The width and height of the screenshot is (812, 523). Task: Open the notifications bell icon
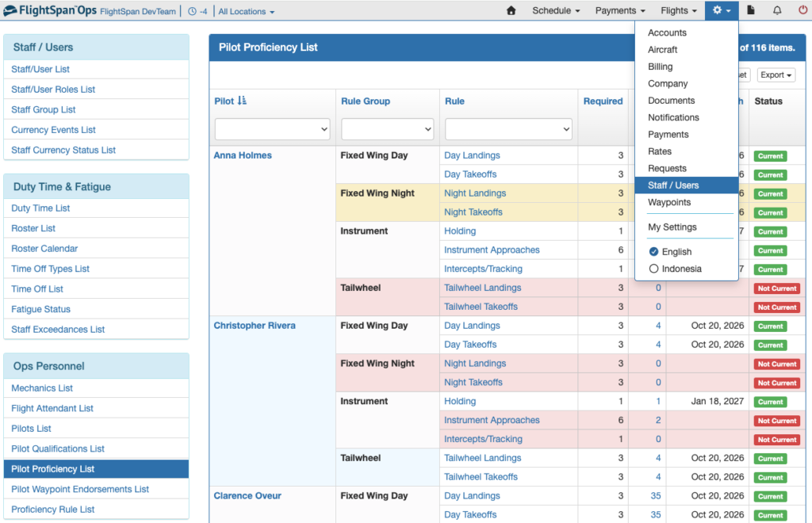pyautogui.click(x=777, y=10)
